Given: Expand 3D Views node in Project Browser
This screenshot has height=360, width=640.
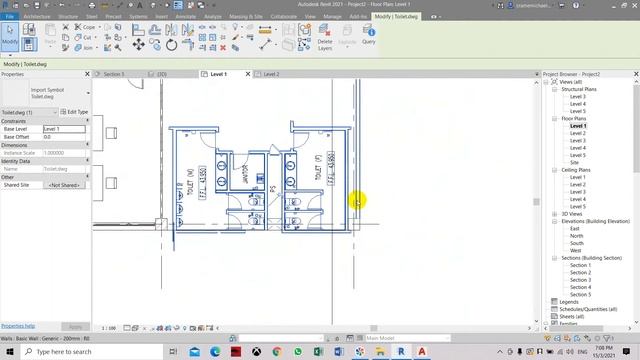Looking at the screenshot, I should (554, 214).
